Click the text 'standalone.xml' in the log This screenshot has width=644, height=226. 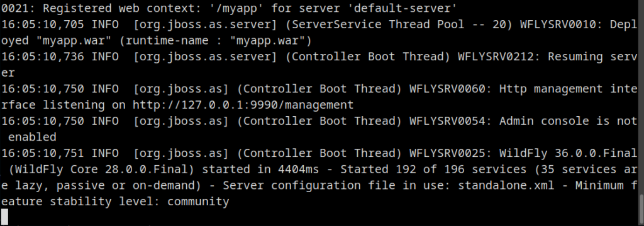pyautogui.click(x=506, y=185)
